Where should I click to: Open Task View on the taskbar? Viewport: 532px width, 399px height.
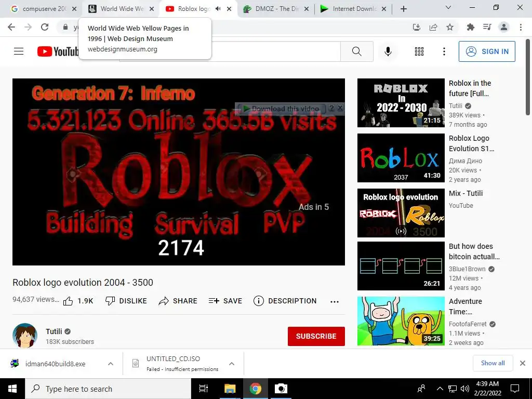204,389
